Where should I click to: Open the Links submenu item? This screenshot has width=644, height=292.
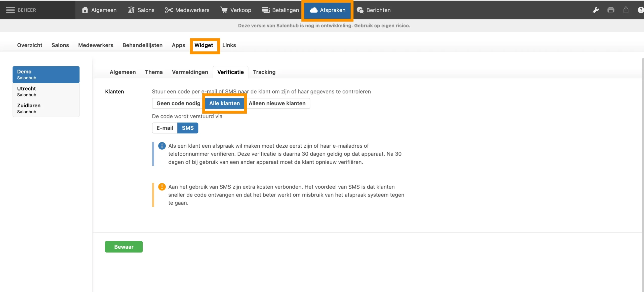[229, 45]
